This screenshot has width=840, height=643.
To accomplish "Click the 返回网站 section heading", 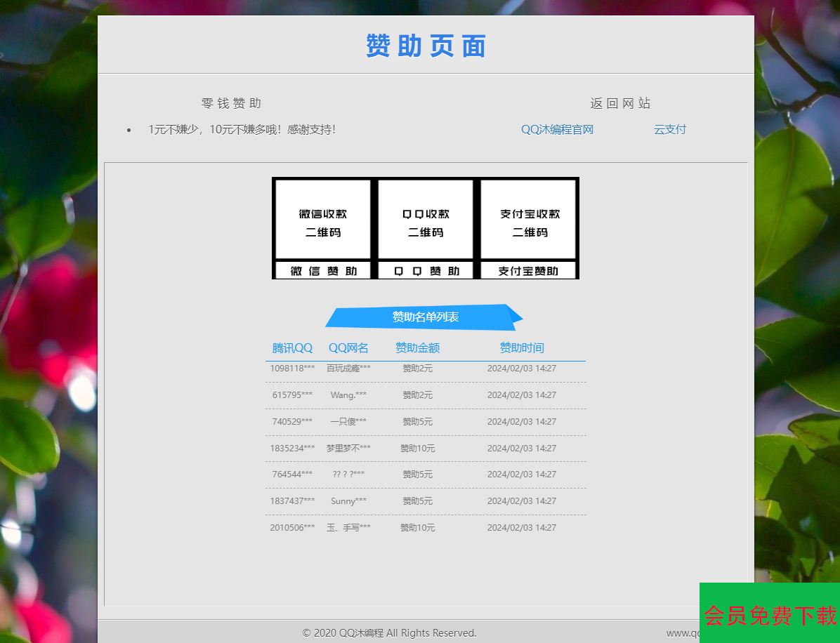I will click(620, 102).
